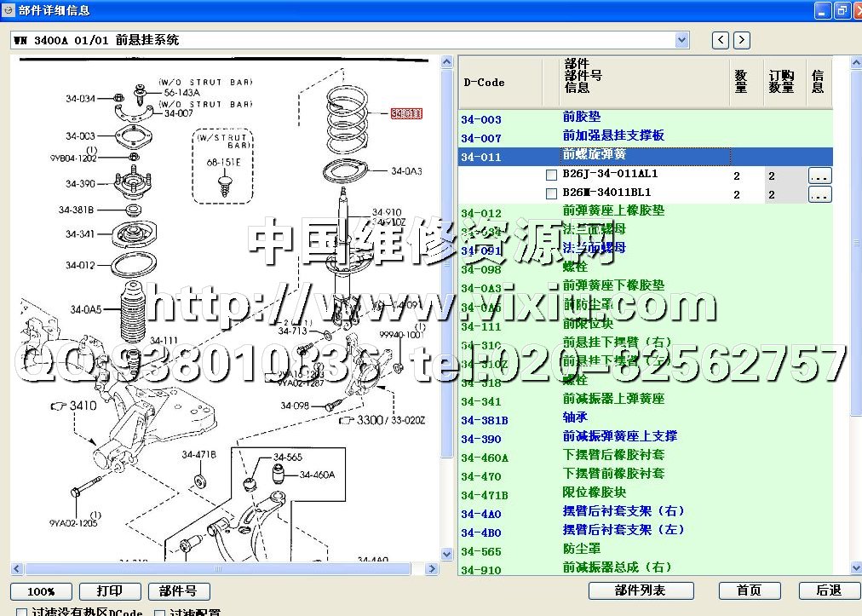Open info for part B26M-34011BL1

[819, 194]
